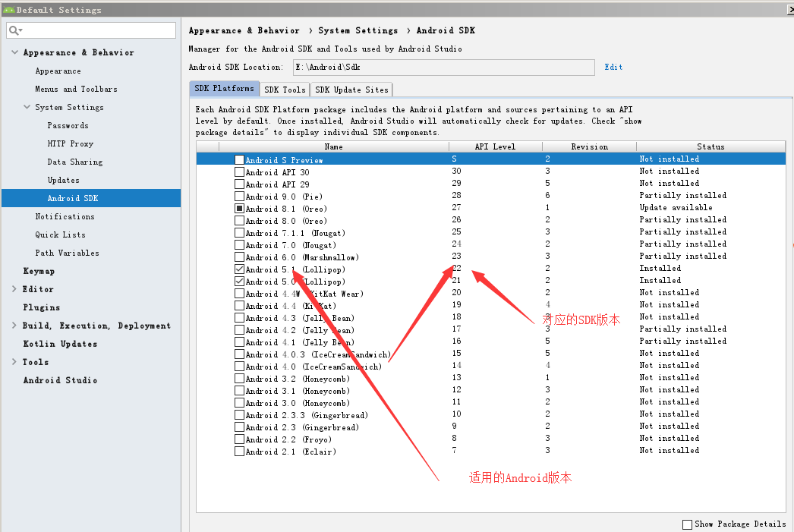Open Path Variables settings

pyautogui.click(x=67, y=253)
